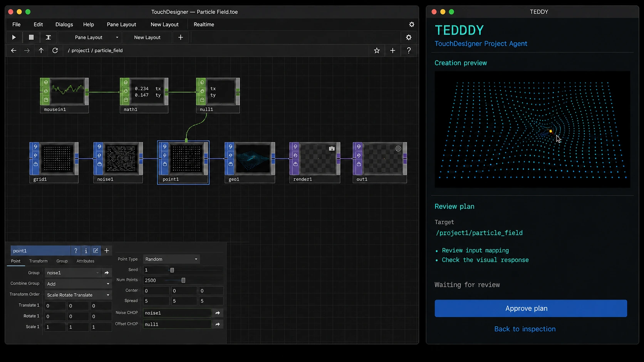Image resolution: width=644 pixels, height=362 pixels.
Task: Go up one network level
Action: (x=41, y=50)
